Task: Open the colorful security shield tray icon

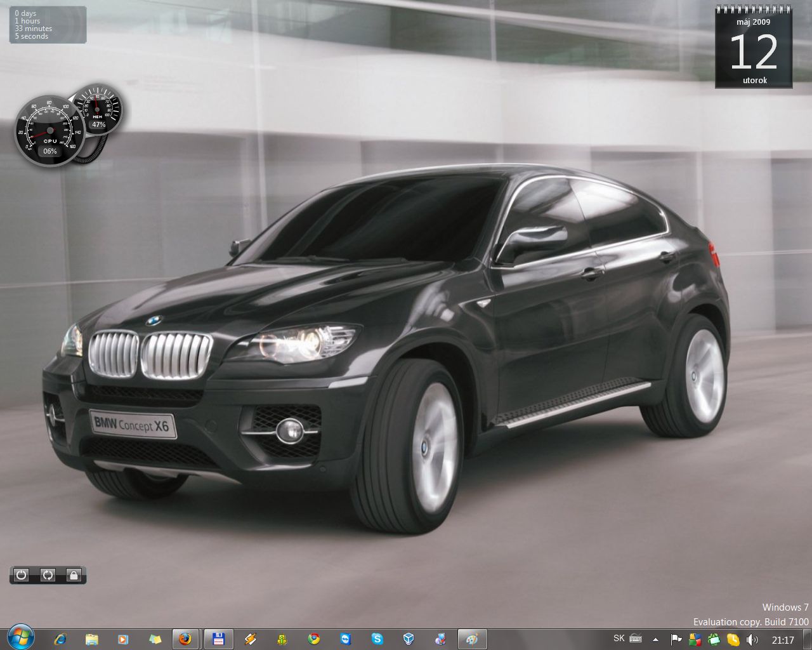Action: 695,640
